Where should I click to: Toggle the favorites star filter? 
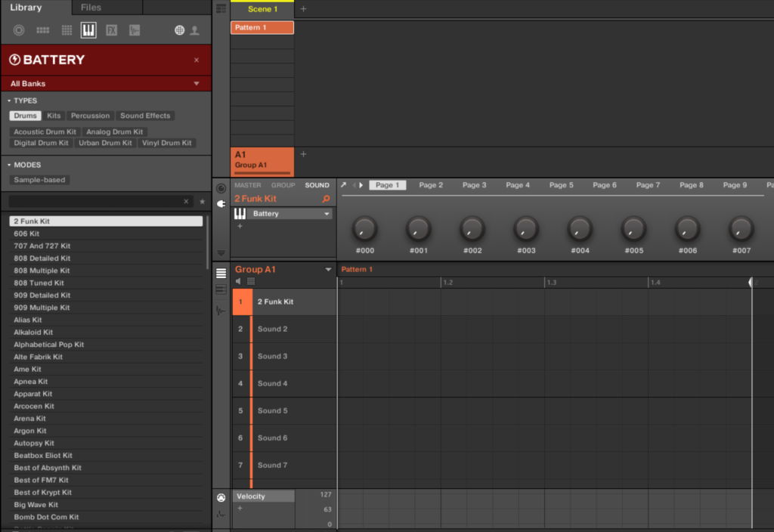pos(202,202)
